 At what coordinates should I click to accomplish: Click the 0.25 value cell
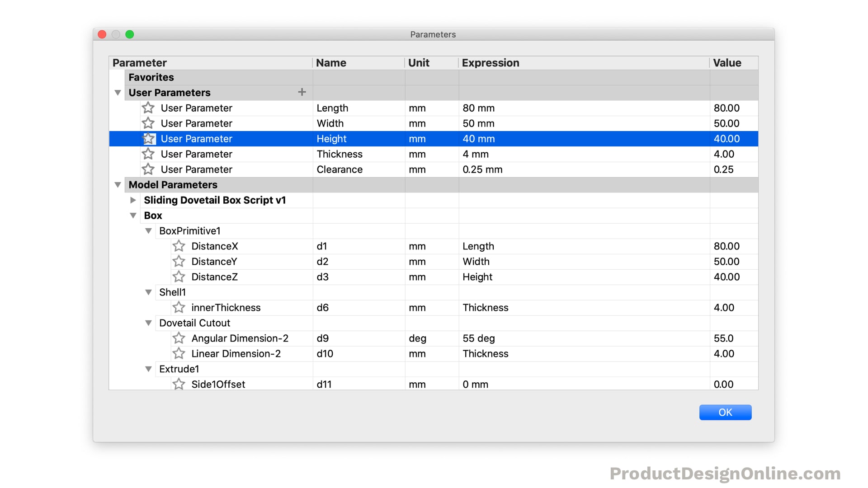pyautogui.click(x=734, y=169)
